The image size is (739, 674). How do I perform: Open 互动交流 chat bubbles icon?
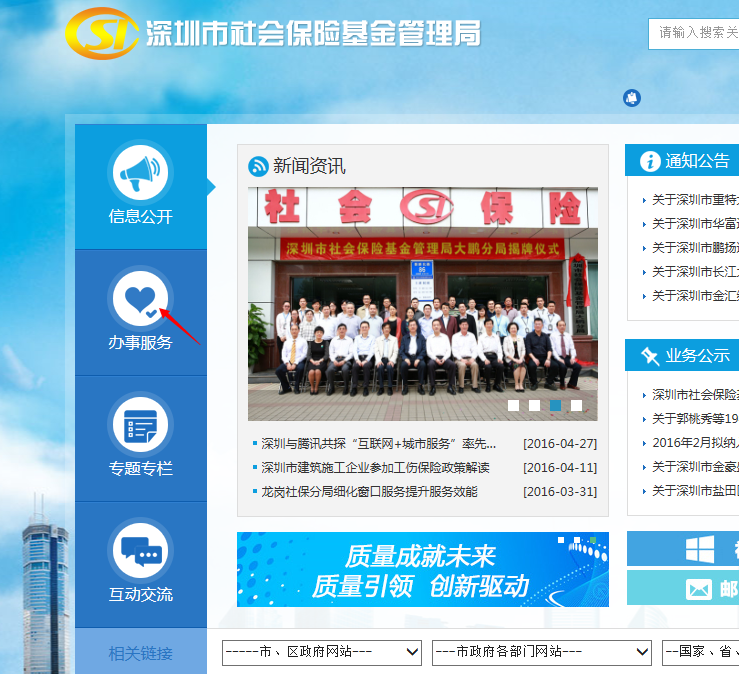point(140,551)
